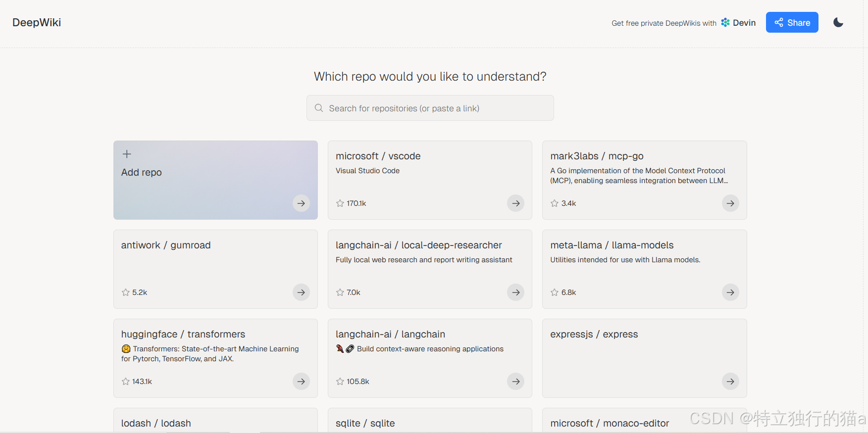Screen dimensions: 868x433
Task: Open the mark3labs / mcp-go card title
Action: pos(597,156)
